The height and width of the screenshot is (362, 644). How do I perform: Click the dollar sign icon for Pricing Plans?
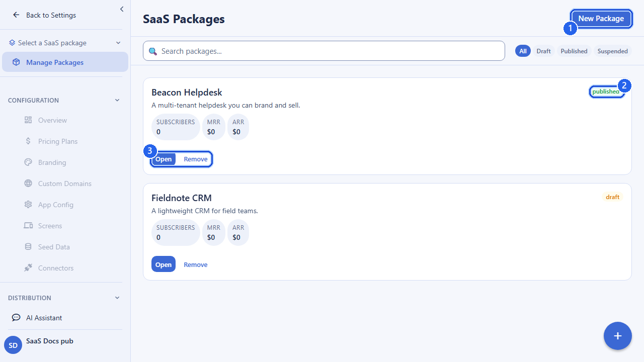(x=28, y=141)
